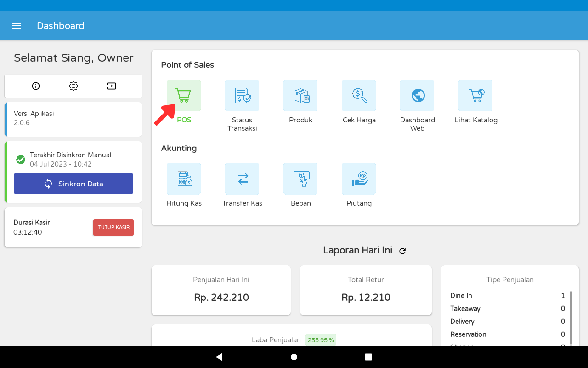Tap Android recent apps square button
Image resolution: width=588 pixels, height=368 pixels.
tap(368, 357)
